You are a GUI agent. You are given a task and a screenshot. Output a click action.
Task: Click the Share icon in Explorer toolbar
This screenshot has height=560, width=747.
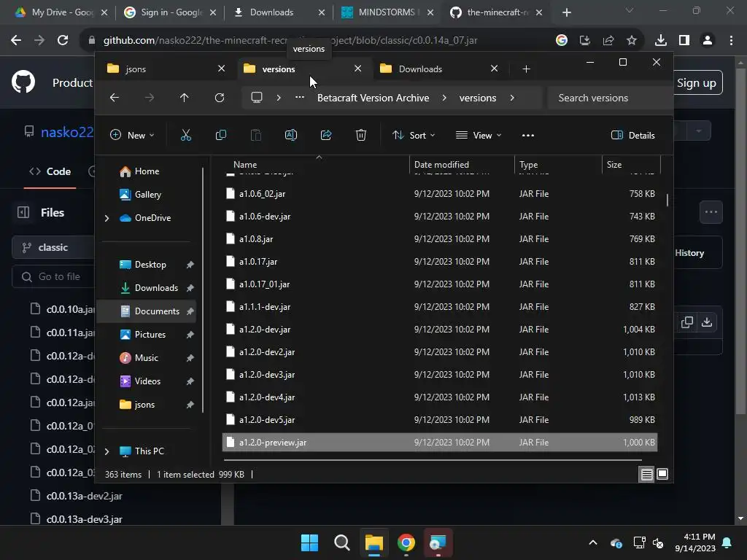pyautogui.click(x=326, y=135)
